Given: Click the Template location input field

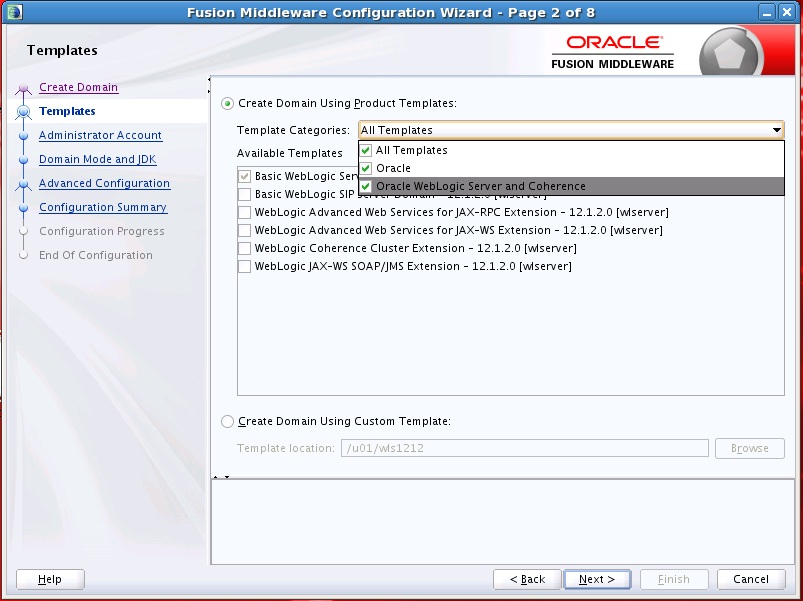Looking at the screenshot, I should 525,448.
